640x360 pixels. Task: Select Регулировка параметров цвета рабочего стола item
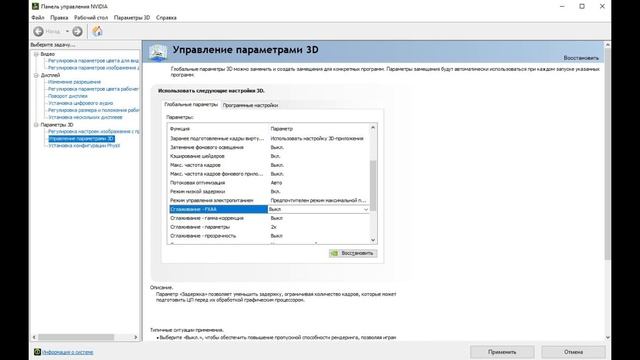click(x=93, y=89)
